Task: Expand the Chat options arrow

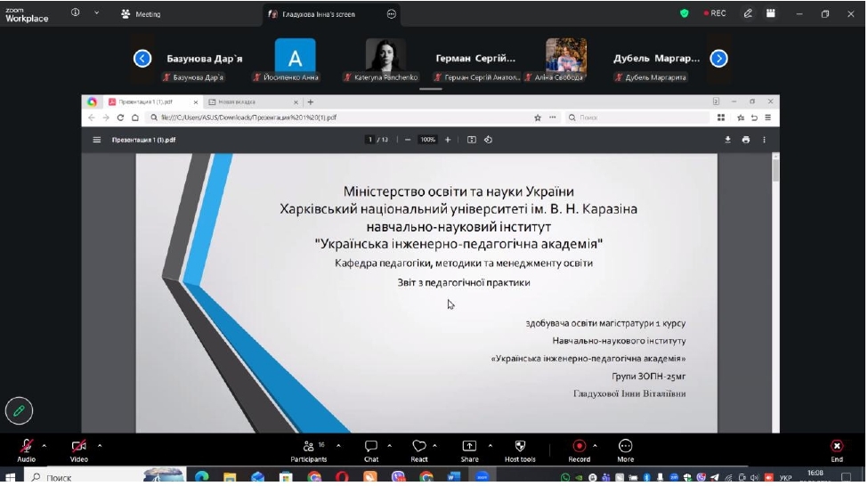Action: pos(390,446)
